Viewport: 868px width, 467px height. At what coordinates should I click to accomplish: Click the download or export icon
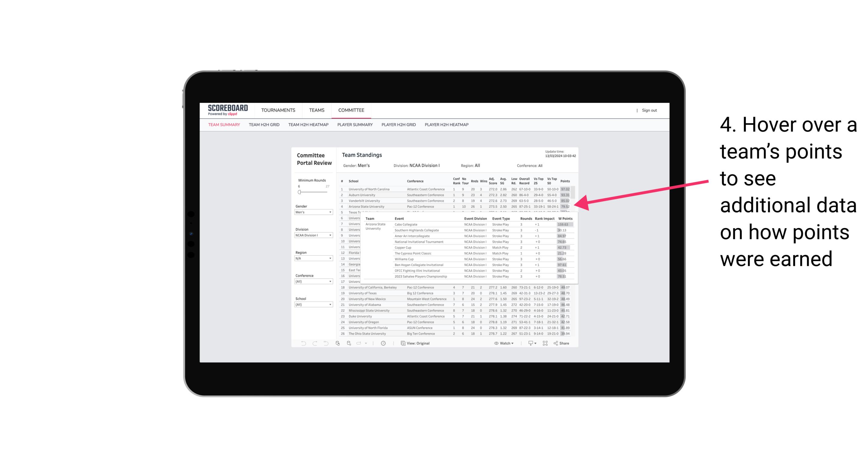[530, 343]
